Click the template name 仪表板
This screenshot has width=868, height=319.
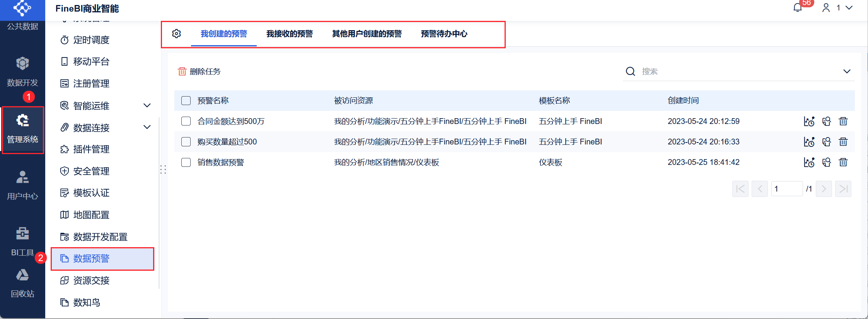pos(551,162)
